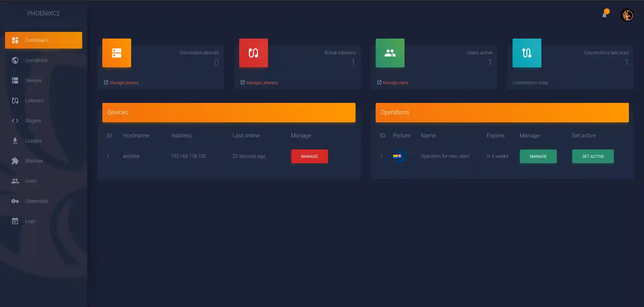Click the Users people icon in sidebar
This screenshot has width=644, height=307.
point(15,181)
